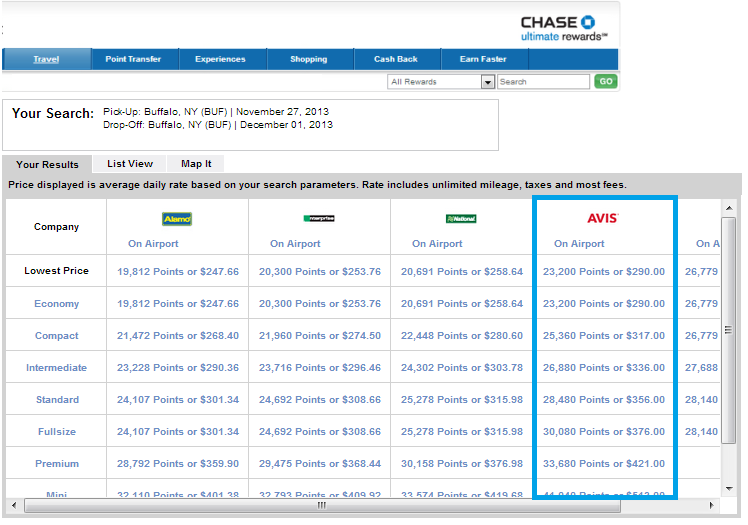748x525 pixels.
Task: Select National Premium 30,158 Points rate
Action: pyautogui.click(x=462, y=463)
